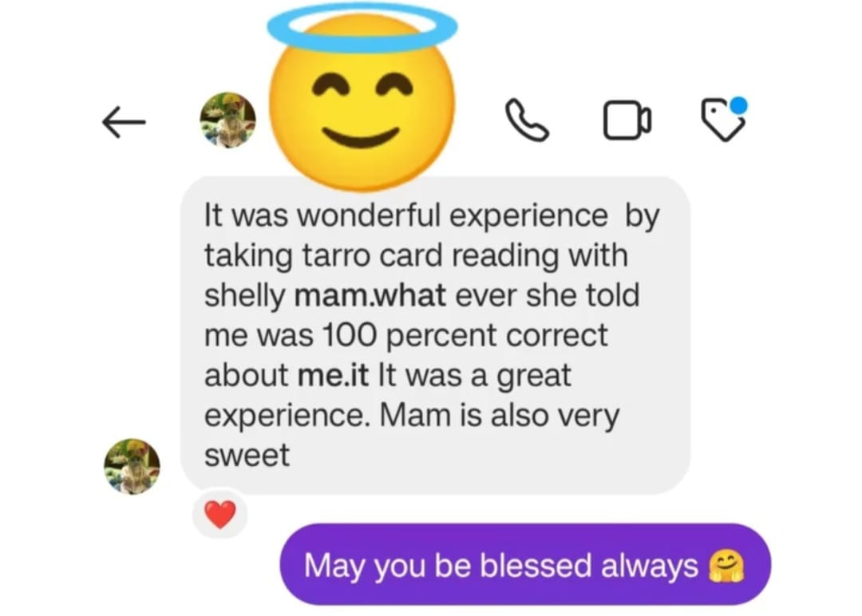Select the grey tarot review message bubble
This screenshot has width=862, height=616.
[x=436, y=334]
